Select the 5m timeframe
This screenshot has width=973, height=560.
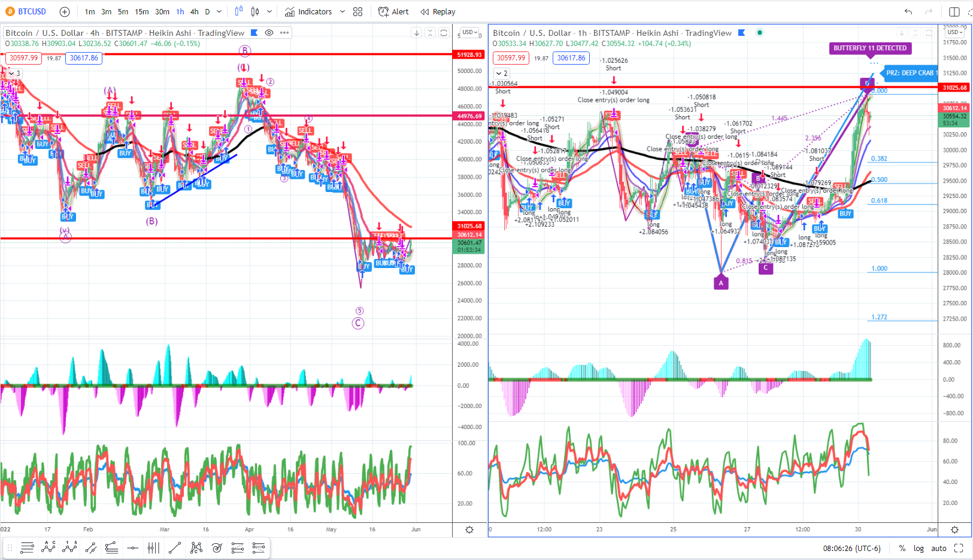[123, 11]
